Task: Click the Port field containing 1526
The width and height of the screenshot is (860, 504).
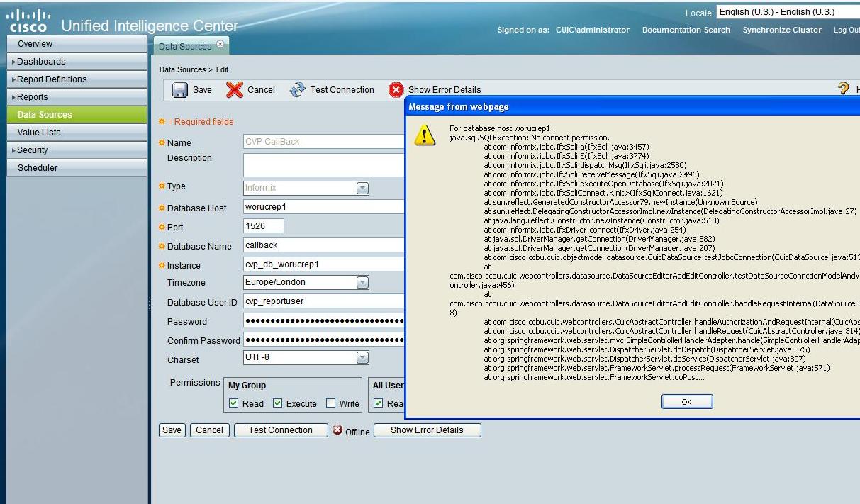Action: [x=263, y=225]
